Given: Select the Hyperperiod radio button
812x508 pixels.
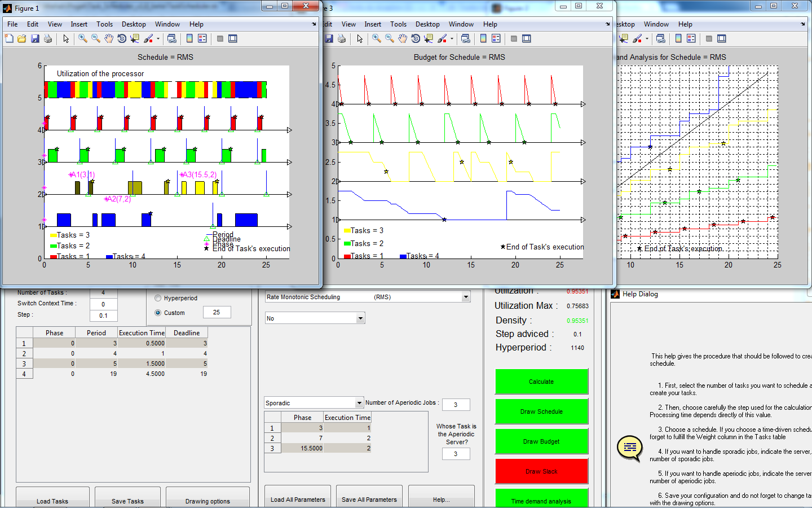Looking at the screenshot, I should pyautogui.click(x=158, y=298).
